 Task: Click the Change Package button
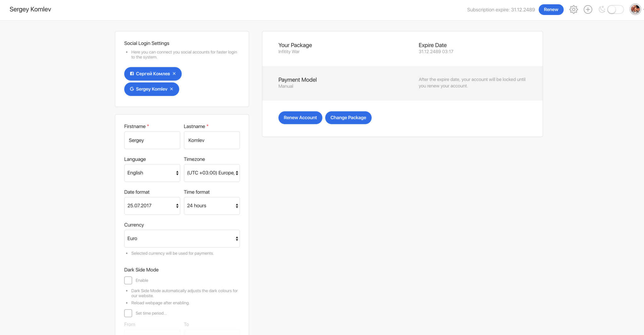(348, 118)
